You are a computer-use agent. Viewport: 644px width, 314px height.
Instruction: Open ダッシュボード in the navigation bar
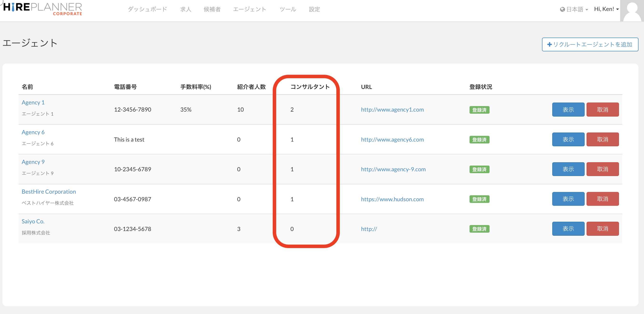pos(147,10)
